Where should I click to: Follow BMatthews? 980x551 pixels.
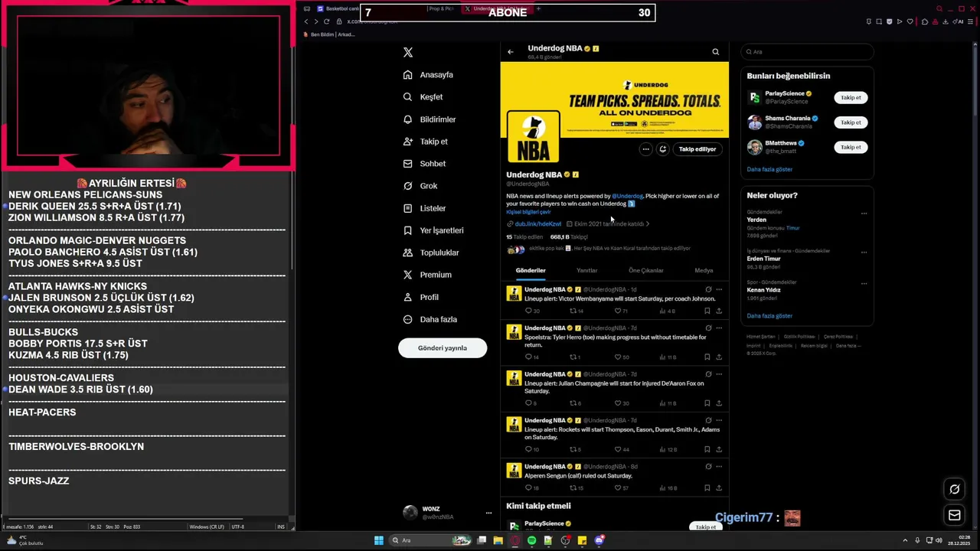[851, 147]
